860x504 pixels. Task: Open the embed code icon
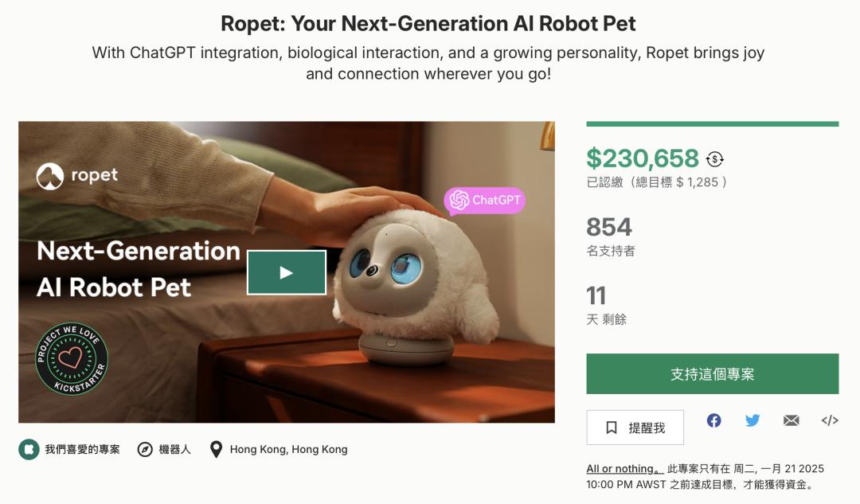830,420
